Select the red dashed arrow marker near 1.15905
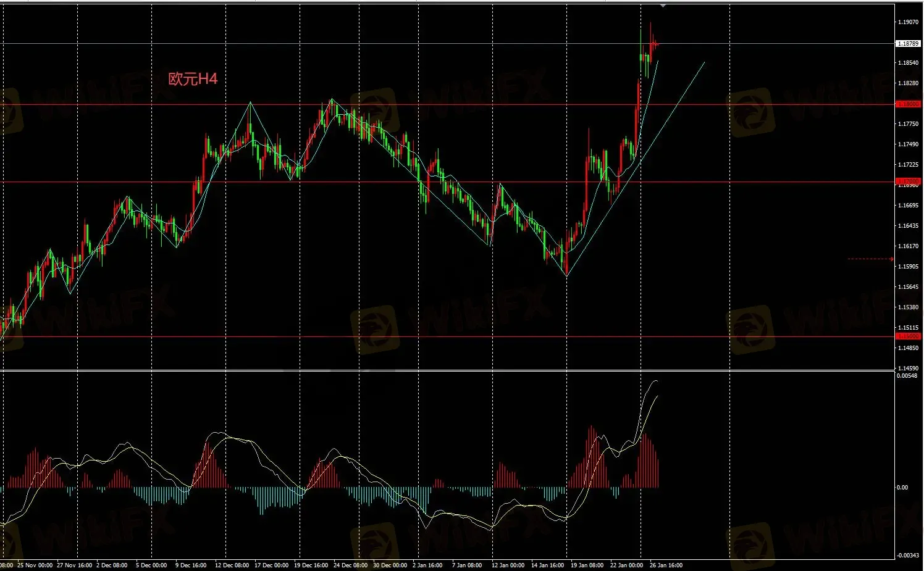Screen dimensions: 924x571 (870, 259)
